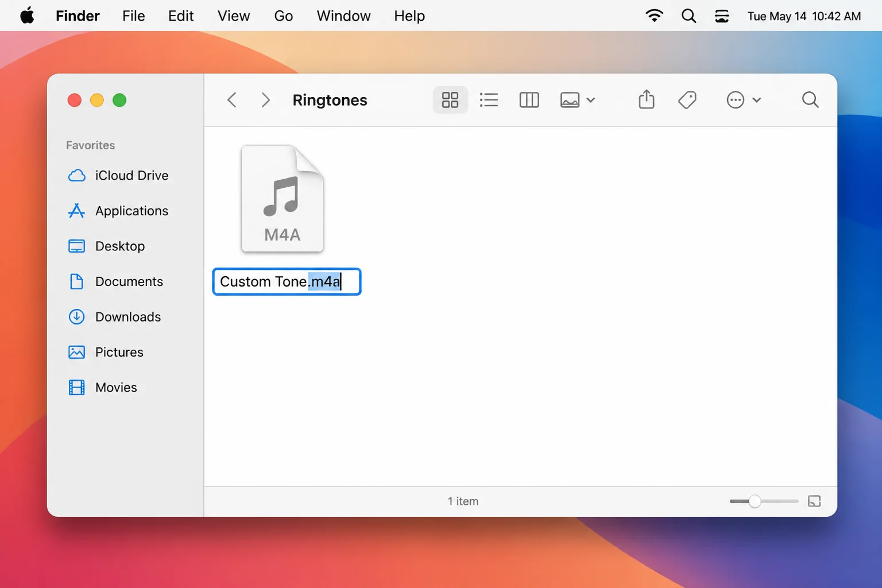
Task: Minimize the Ringtones window
Action: point(97,100)
